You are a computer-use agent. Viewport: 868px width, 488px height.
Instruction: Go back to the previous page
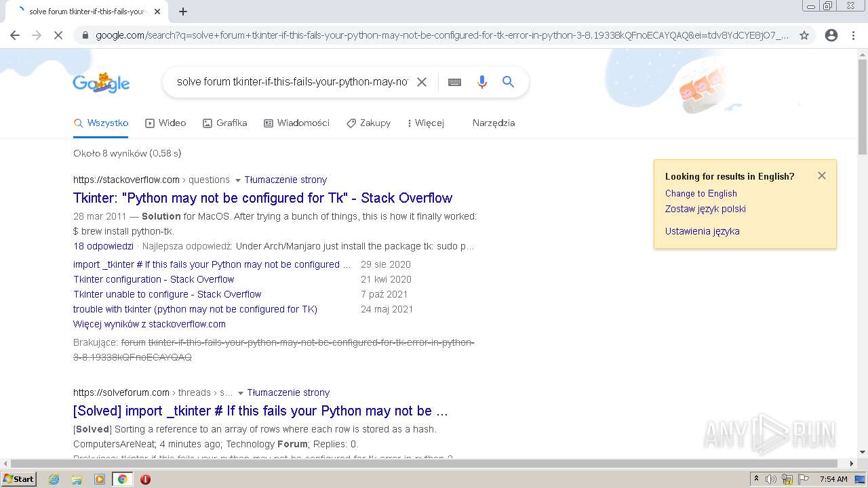click(15, 35)
